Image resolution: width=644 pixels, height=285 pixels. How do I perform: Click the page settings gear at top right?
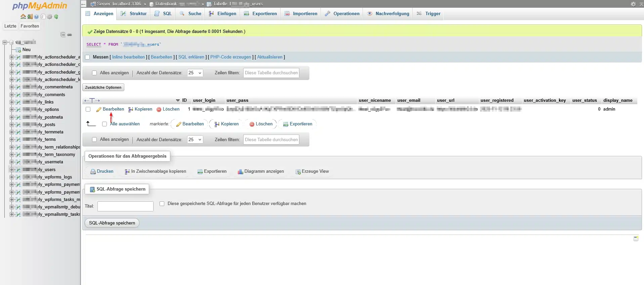tap(633, 4)
